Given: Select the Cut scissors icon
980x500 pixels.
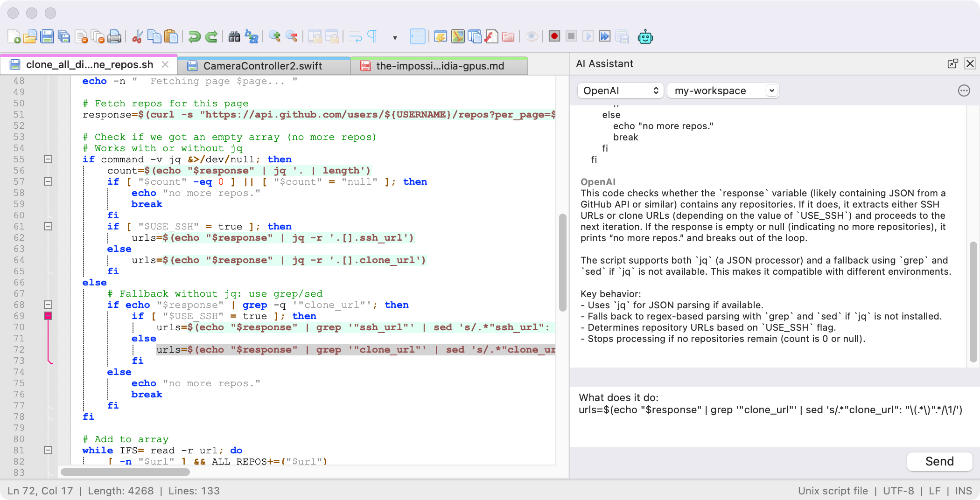Looking at the screenshot, I should 137,36.
